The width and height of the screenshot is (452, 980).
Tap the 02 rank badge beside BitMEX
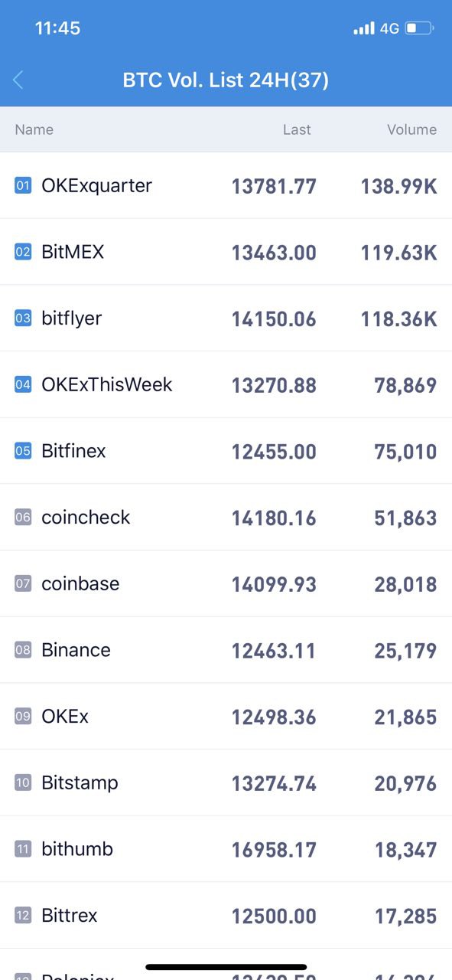pyautogui.click(x=23, y=252)
